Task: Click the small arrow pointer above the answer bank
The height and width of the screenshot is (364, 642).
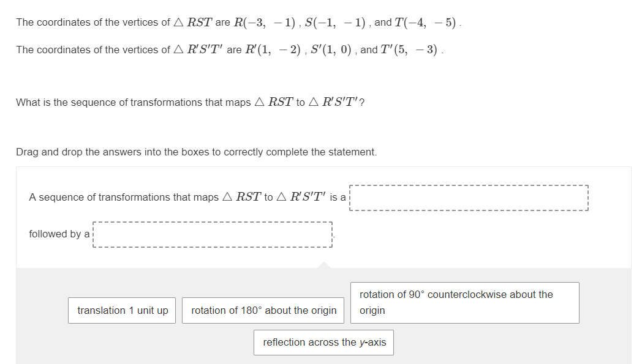Action: coord(323,265)
